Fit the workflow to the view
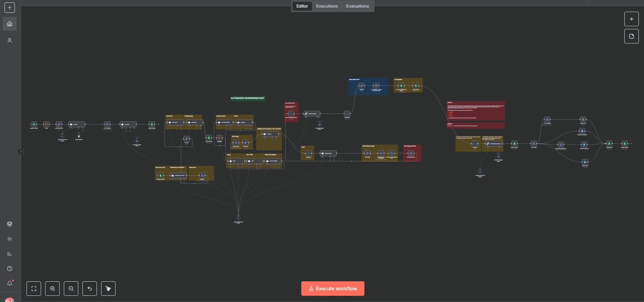The height and width of the screenshot is (302, 644). click(34, 289)
